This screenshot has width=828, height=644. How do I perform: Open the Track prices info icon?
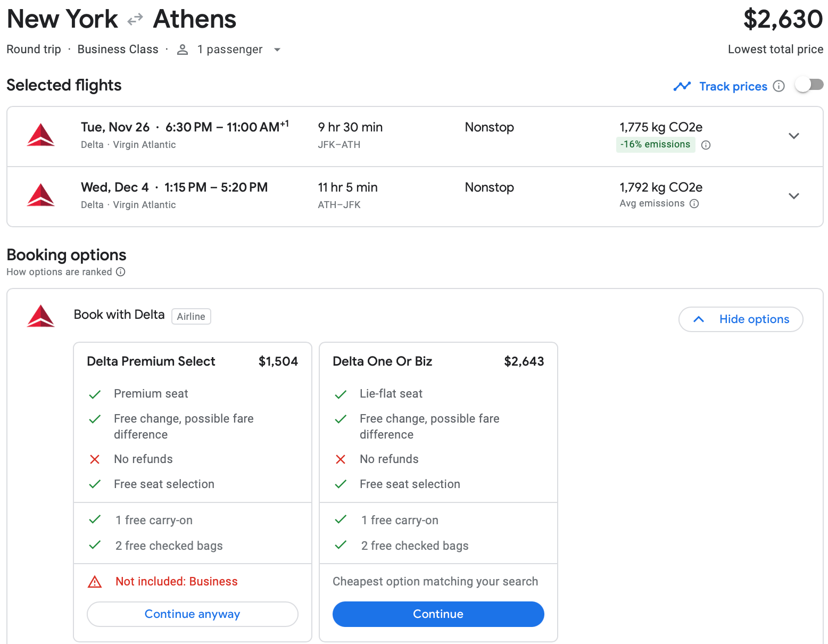779,86
